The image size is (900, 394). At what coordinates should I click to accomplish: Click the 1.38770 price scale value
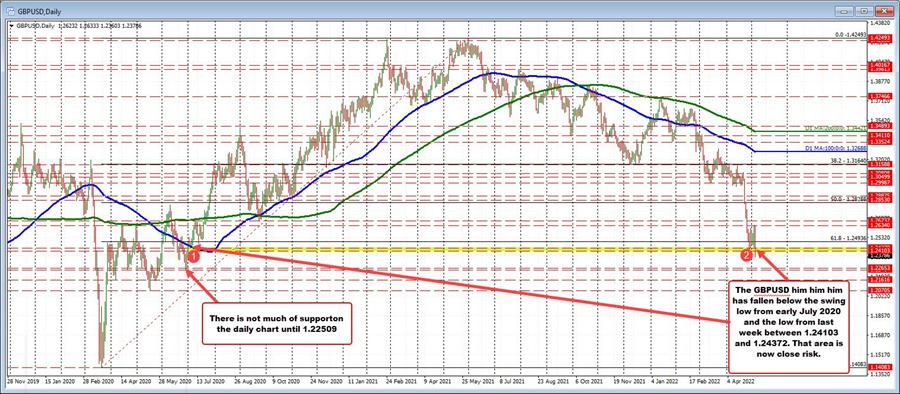point(881,82)
